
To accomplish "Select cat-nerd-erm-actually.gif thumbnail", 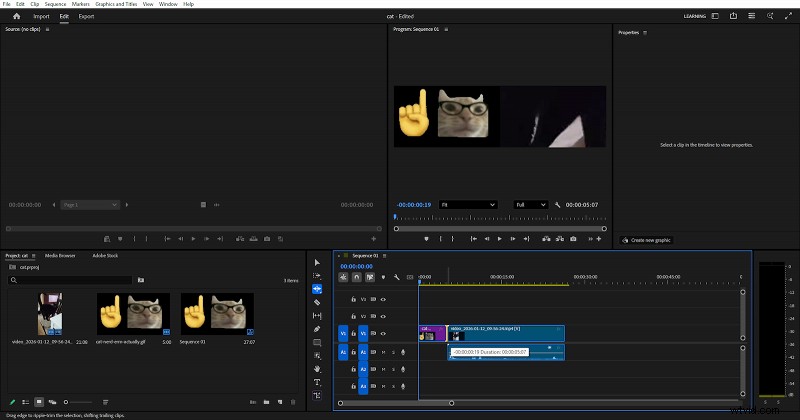I will click(x=133, y=314).
